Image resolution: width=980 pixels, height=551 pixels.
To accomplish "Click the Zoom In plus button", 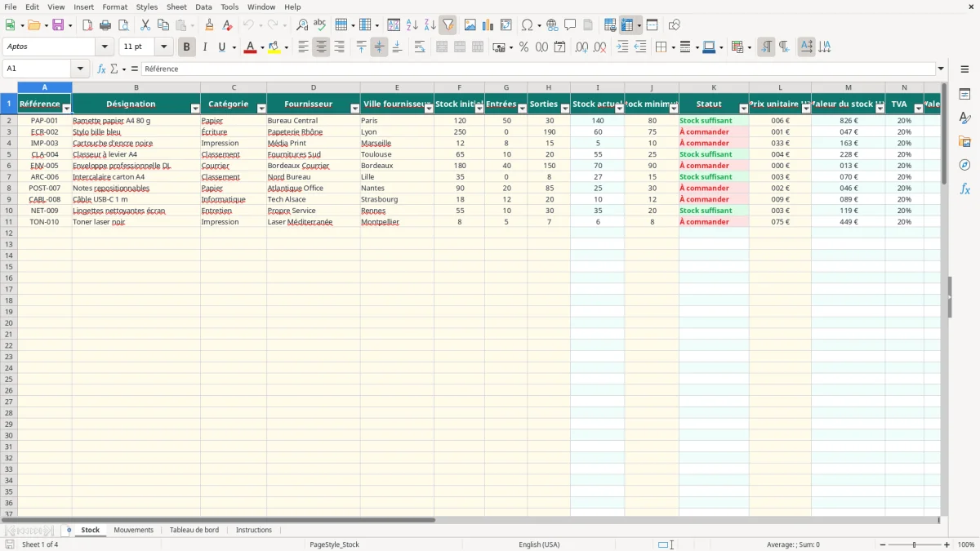I will pos(947,544).
